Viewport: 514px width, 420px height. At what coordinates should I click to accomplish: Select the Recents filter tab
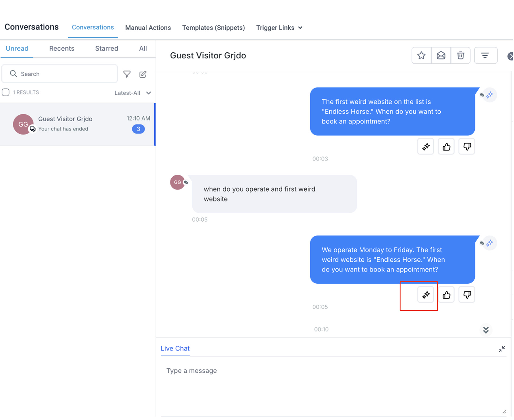pos(62,48)
